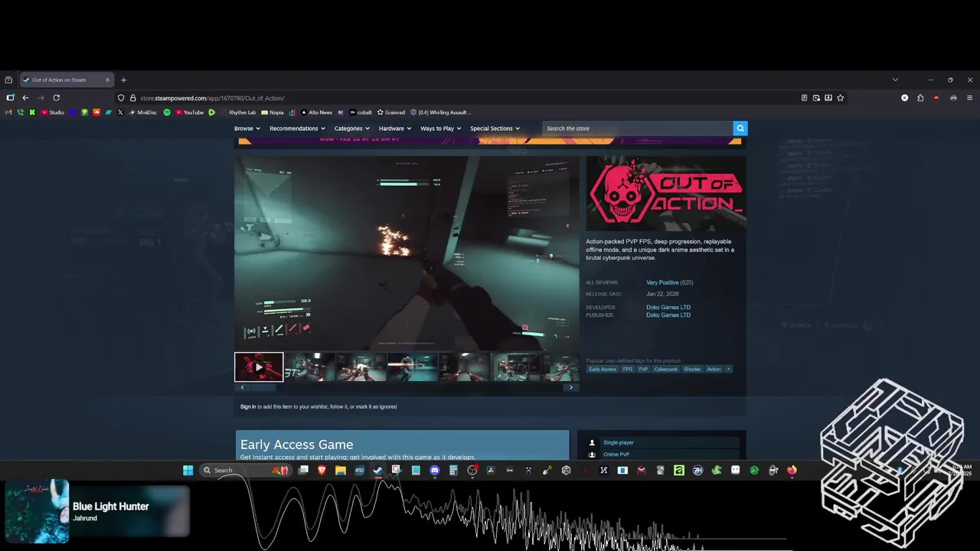Select the PvP tag
Image resolution: width=980 pixels, height=551 pixels.
tap(643, 370)
